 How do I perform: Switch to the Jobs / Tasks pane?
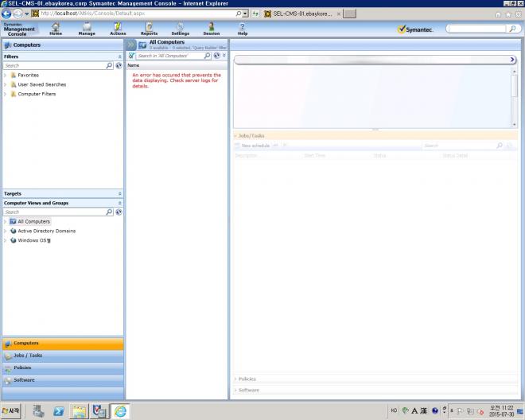(63, 356)
